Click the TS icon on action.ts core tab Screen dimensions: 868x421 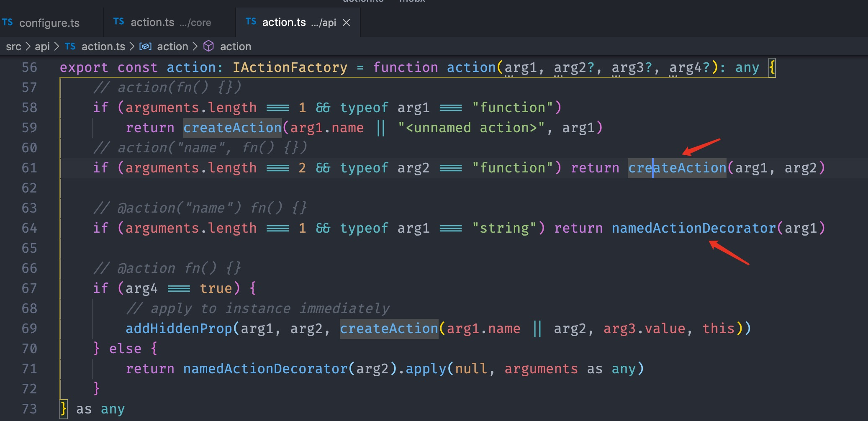pyautogui.click(x=118, y=22)
